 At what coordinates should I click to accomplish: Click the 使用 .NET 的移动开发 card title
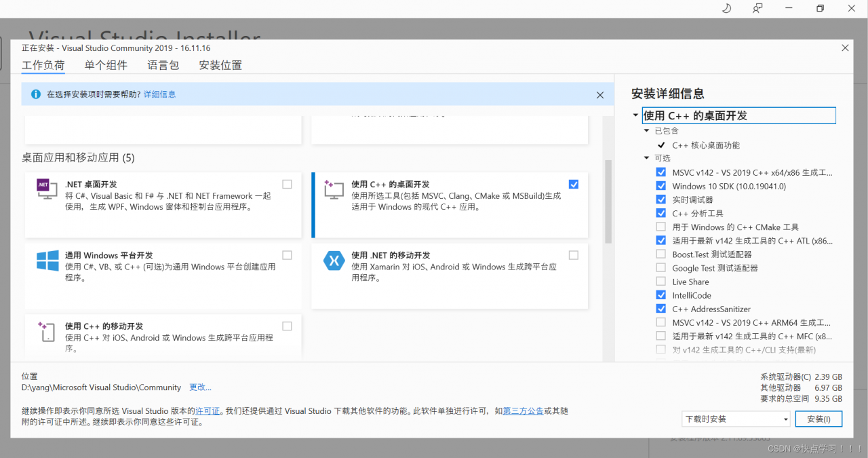pos(391,256)
